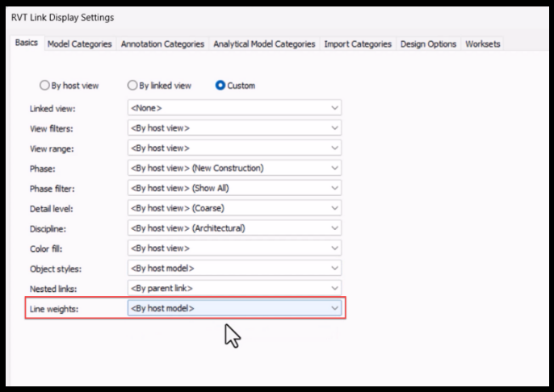554x392 pixels.
Task: Expand the Linked view dropdown
Action: click(234, 107)
